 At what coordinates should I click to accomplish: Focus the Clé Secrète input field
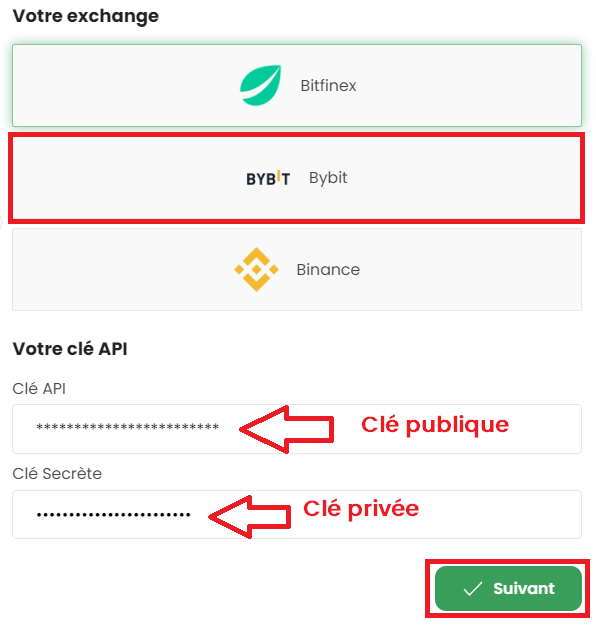tap(297, 514)
